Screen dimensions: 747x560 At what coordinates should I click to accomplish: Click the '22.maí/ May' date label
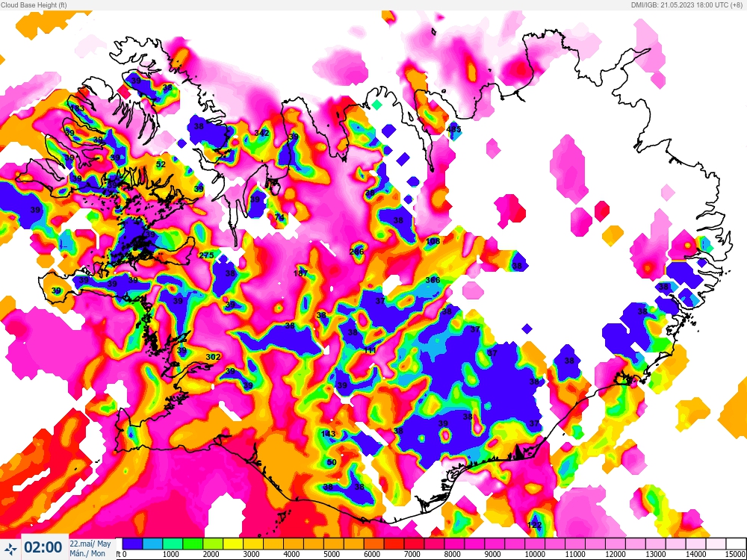point(90,544)
